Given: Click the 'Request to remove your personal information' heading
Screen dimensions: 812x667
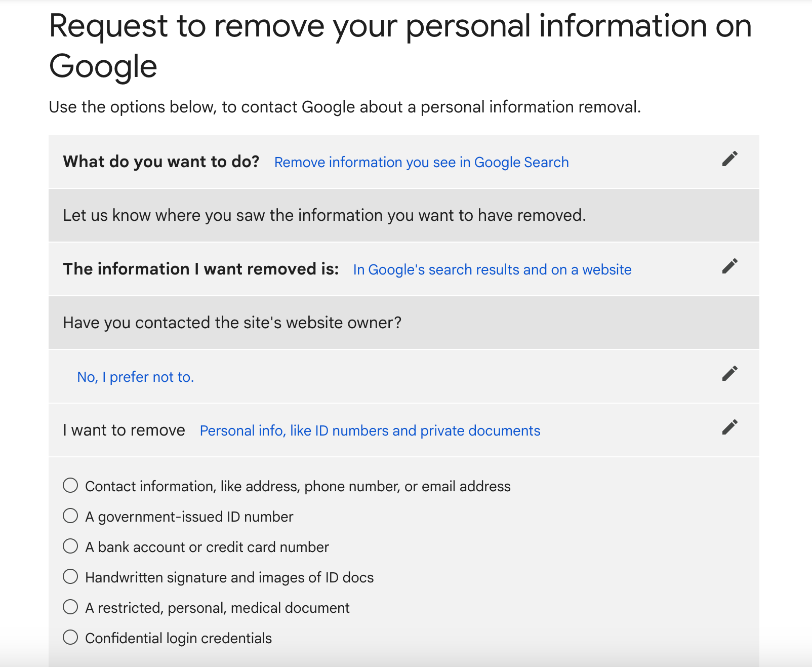Looking at the screenshot, I should (x=400, y=46).
